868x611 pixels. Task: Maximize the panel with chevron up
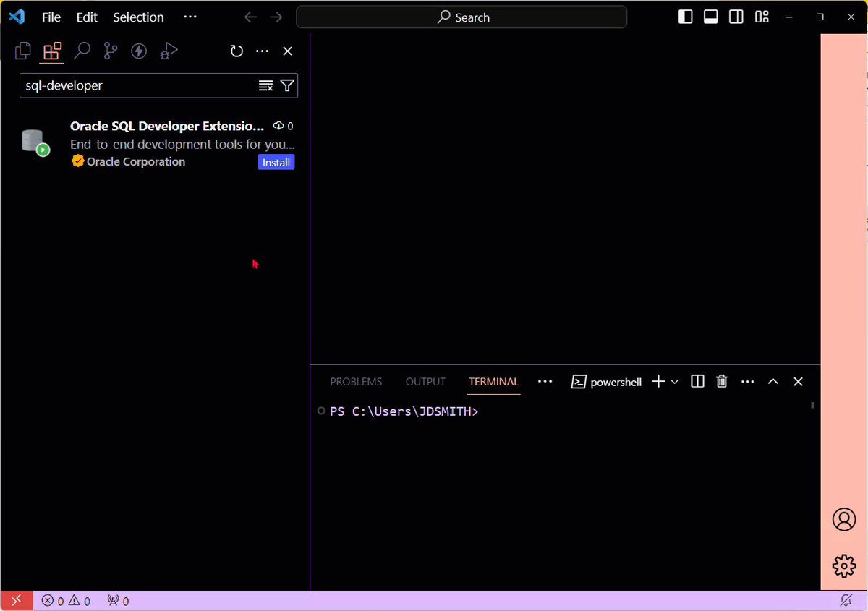[773, 381]
